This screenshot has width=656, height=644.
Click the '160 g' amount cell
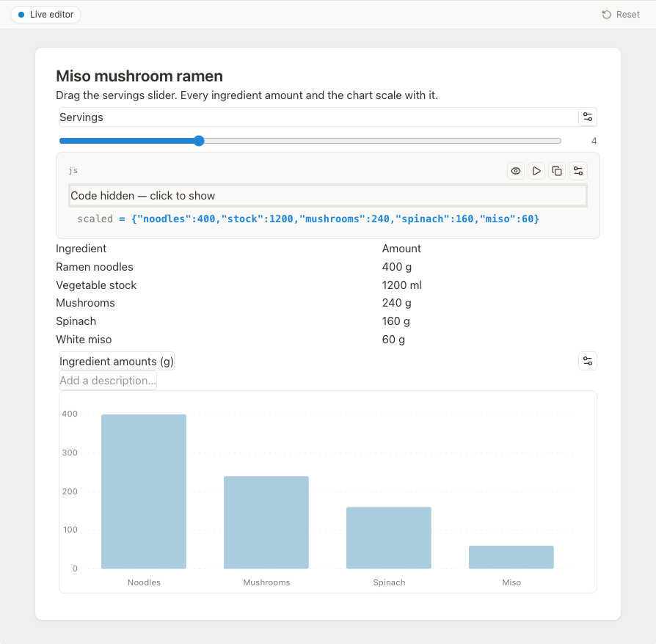(x=396, y=321)
